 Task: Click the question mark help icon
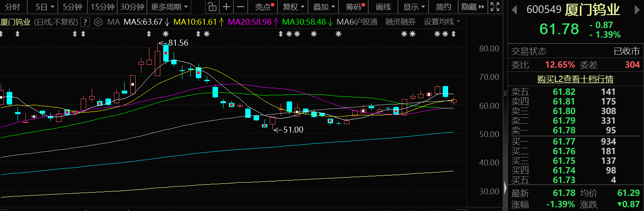point(85,22)
